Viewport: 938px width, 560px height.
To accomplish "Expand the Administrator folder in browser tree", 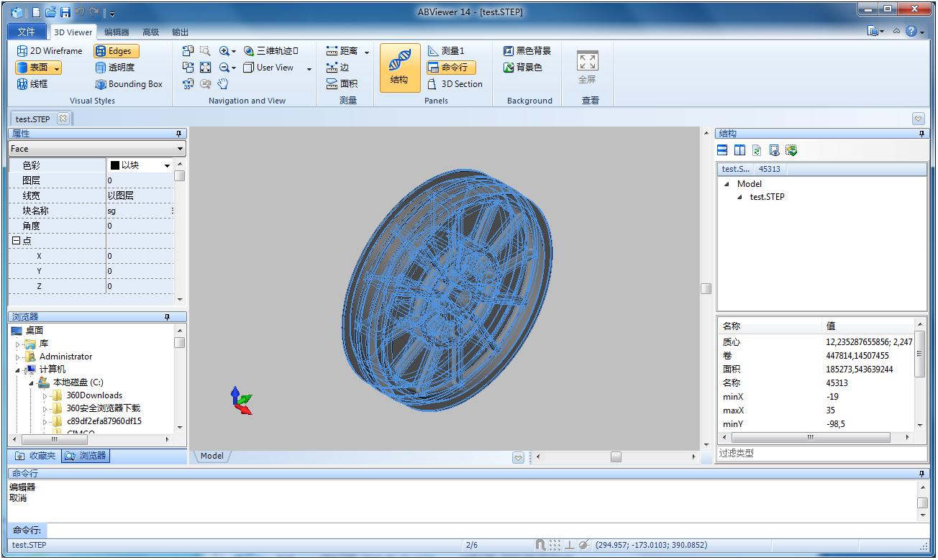I will point(19,357).
